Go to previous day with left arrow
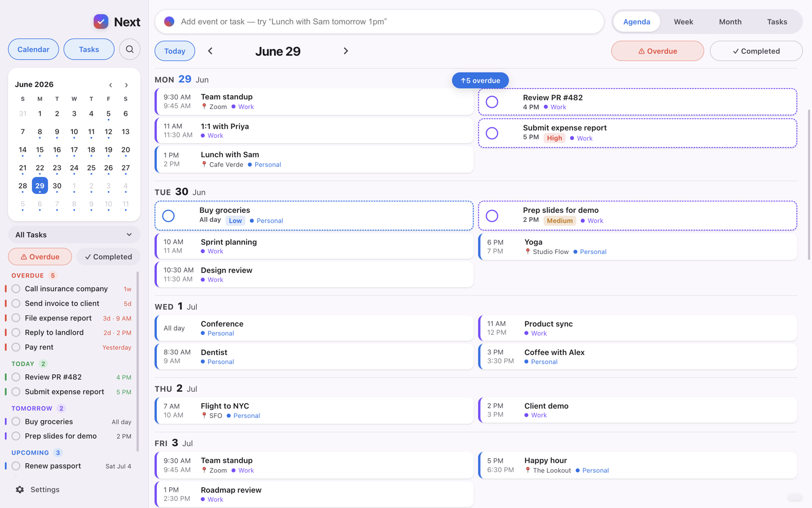 pyautogui.click(x=210, y=51)
